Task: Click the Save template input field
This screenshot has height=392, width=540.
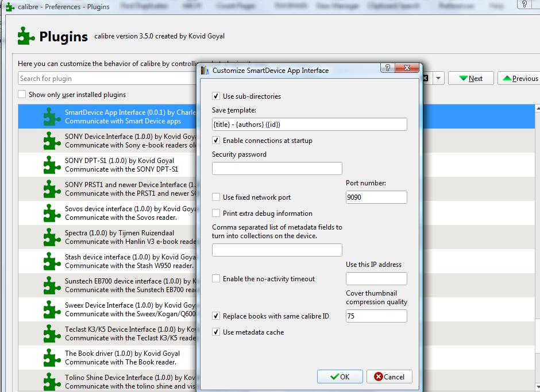Action: pos(310,124)
